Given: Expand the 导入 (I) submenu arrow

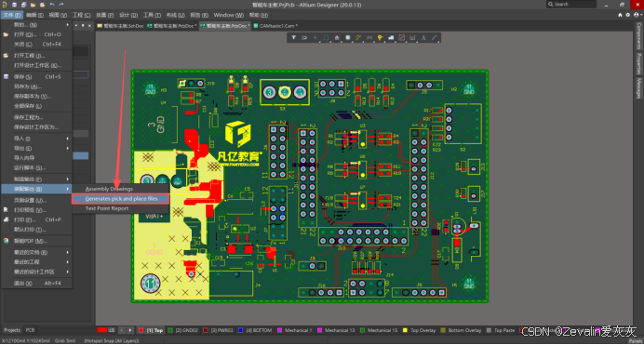Looking at the screenshot, I should [68, 139].
